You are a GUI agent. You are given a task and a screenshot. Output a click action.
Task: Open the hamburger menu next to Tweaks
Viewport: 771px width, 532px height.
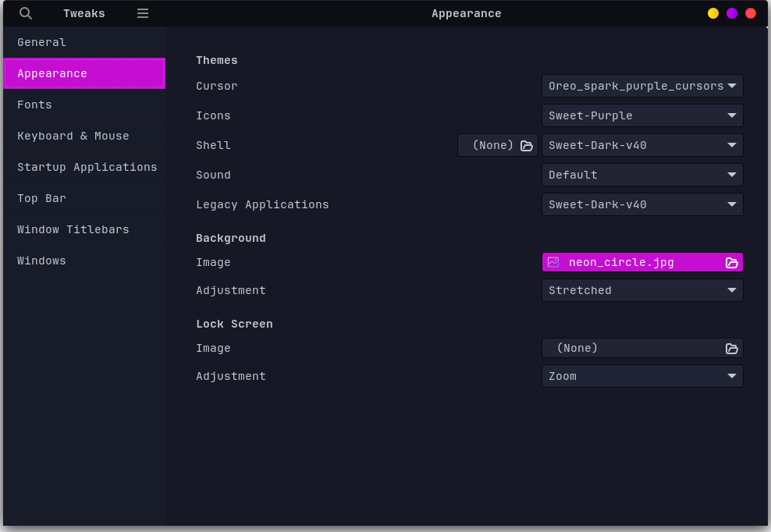(x=142, y=13)
